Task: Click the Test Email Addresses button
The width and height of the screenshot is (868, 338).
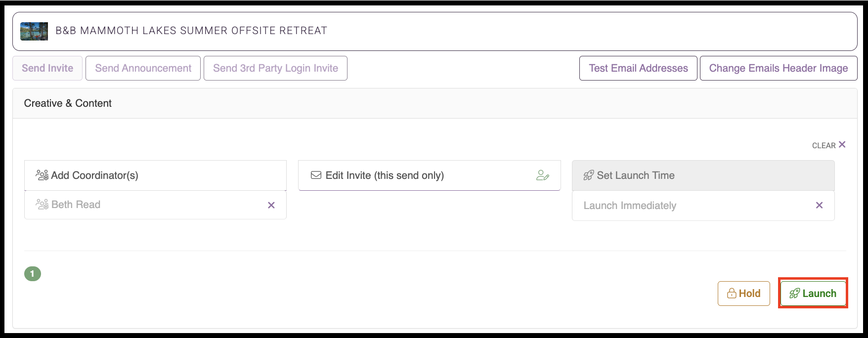Action: click(x=638, y=68)
